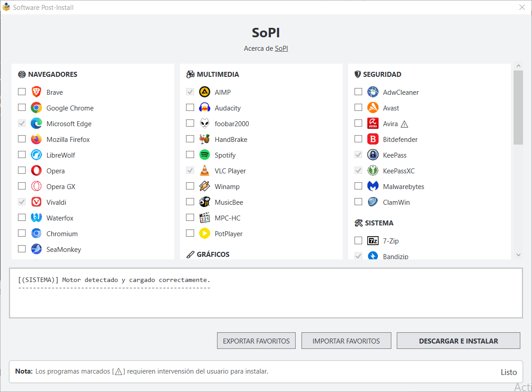
Task: Enable the HandBrake checkbox
Action: tap(190, 139)
